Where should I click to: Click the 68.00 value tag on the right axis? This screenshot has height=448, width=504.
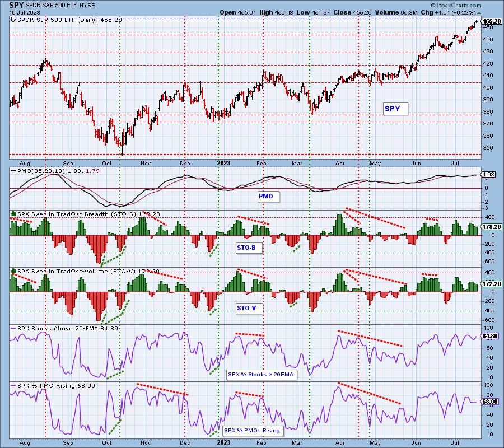click(490, 402)
